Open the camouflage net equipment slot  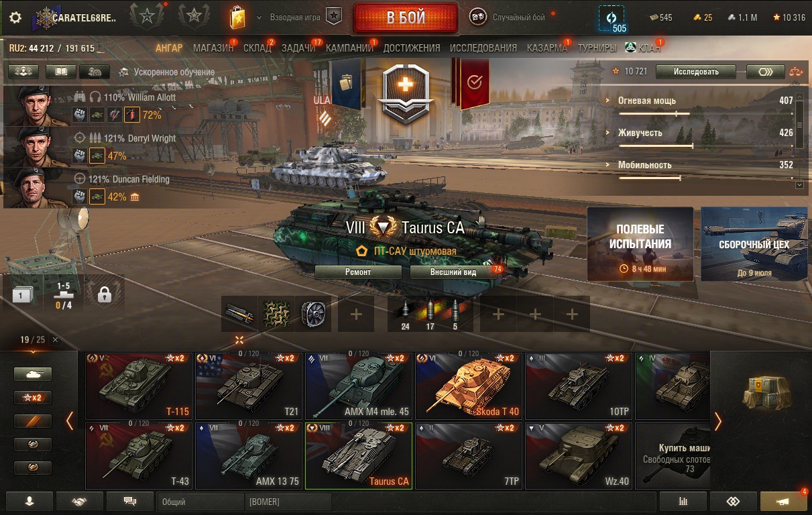276,314
